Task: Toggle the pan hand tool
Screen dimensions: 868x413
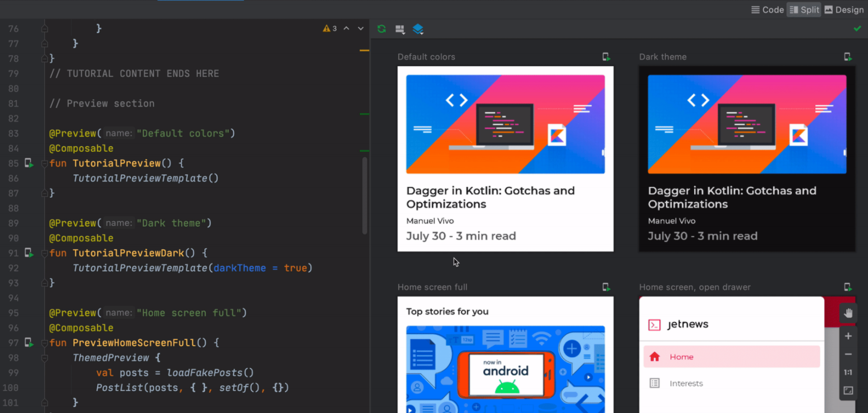Action: 848,313
